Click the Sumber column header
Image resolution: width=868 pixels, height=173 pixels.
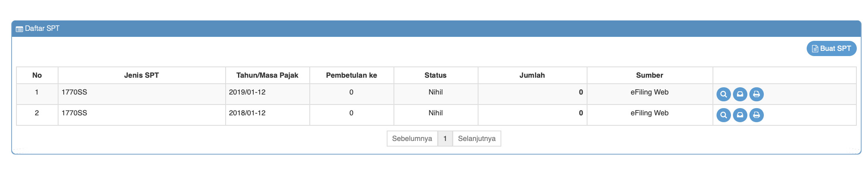pyautogui.click(x=649, y=75)
